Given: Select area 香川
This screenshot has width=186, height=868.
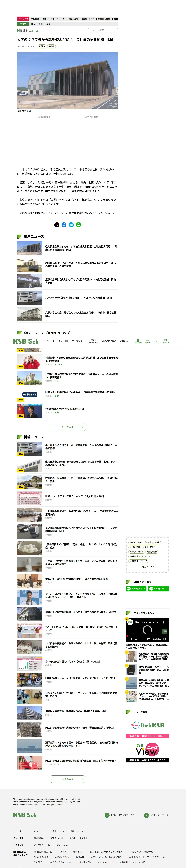Looking at the screenshot, I should pyautogui.click(x=41, y=24).
